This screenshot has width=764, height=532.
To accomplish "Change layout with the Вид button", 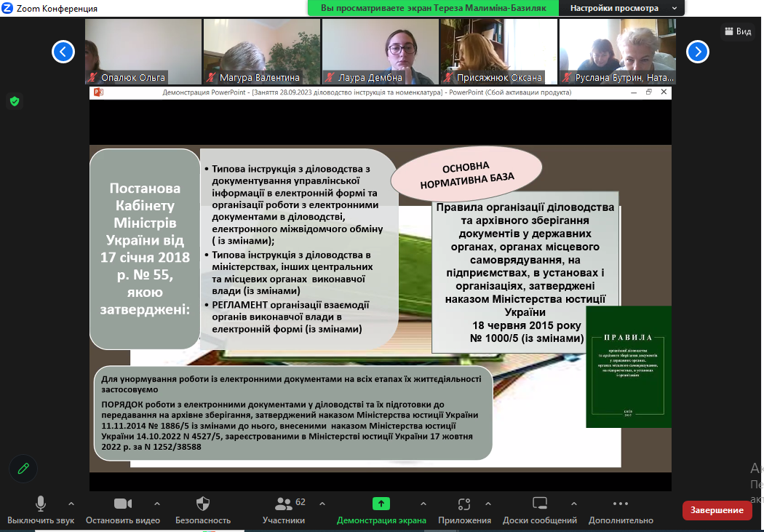I will (x=738, y=31).
